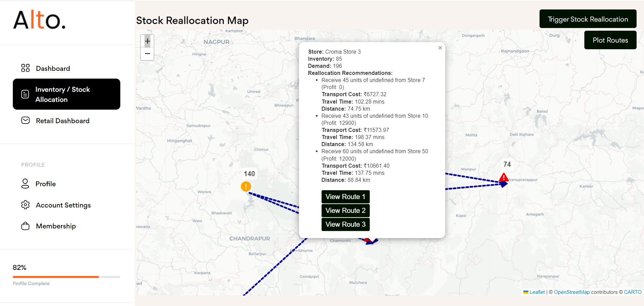644x306 pixels.
Task: Click Transport Cost ₹10661.40 text
Action: (356, 166)
